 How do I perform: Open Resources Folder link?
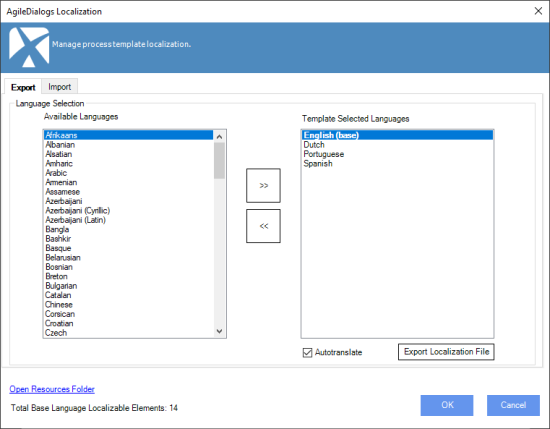click(52, 389)
